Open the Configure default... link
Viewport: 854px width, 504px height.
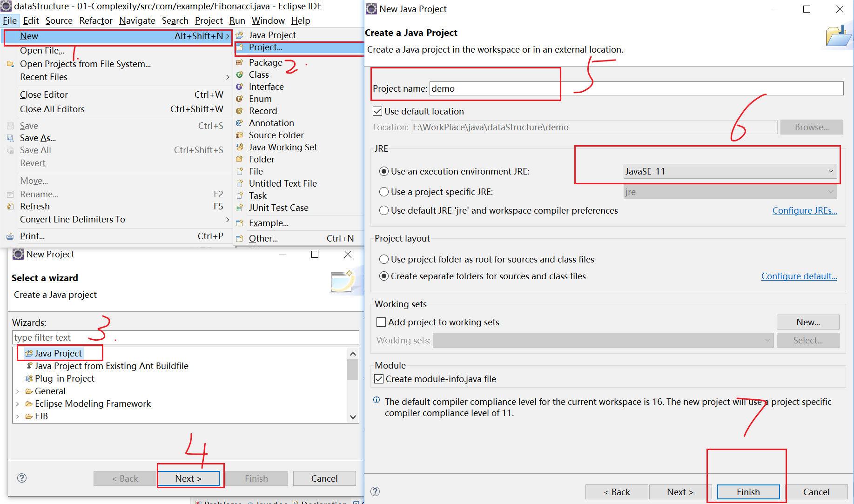(x=799, y=276)
